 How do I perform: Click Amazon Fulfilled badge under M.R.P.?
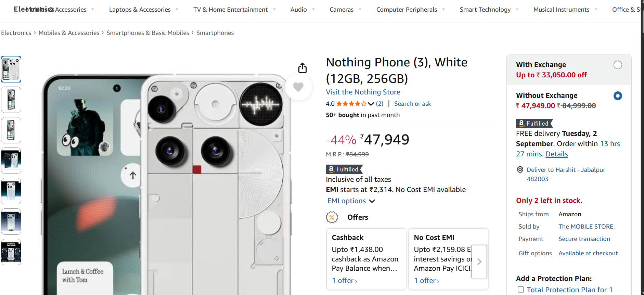click(x=344, y=169)
